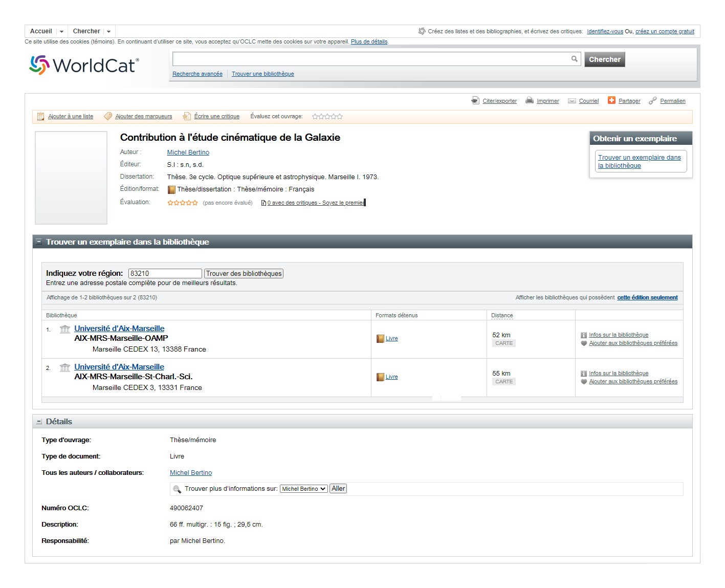725x588 pixels.
Task: Click the info icon in the OAMP library row
Action: pyautogui.click(x=584, y=335)
